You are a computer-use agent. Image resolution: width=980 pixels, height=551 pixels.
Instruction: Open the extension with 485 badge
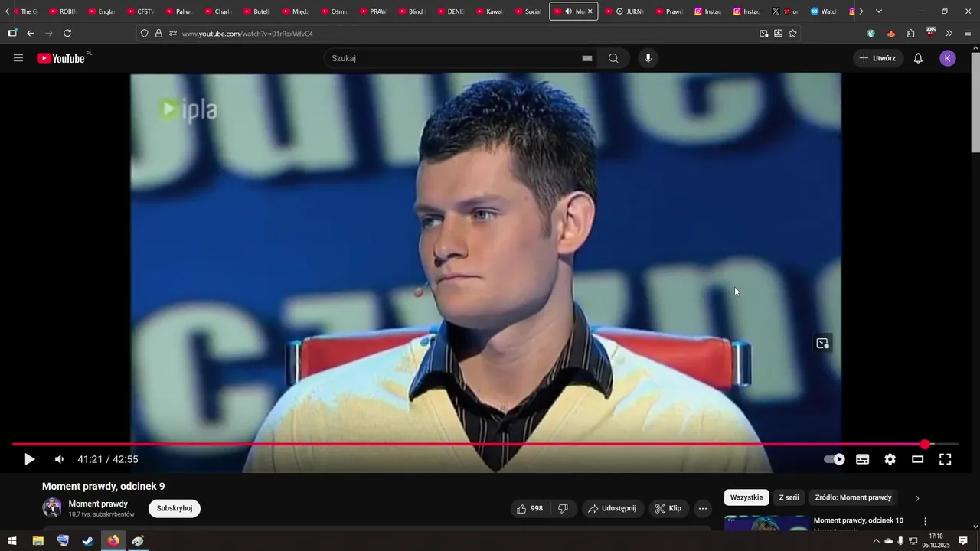[x=930, y=33]
